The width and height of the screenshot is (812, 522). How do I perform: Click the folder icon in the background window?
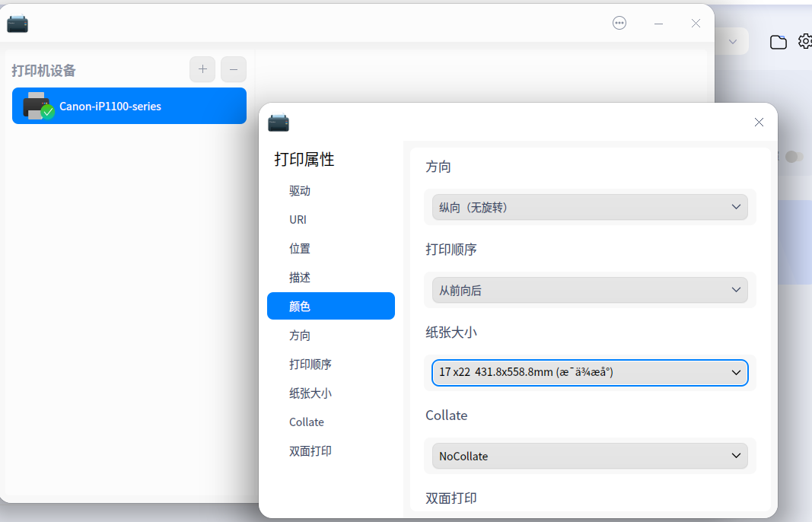[778, 42]
